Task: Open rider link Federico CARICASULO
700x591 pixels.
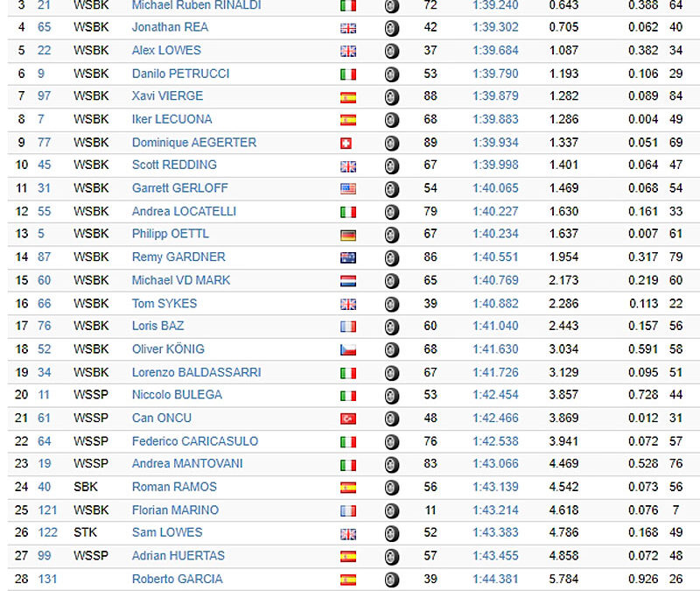Action: point(195,441)
